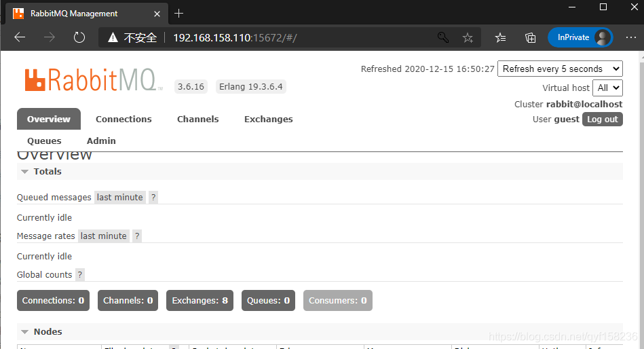Open the Virtual host dropdown
Screen dimensions: 644x349
tap(607, 88)
